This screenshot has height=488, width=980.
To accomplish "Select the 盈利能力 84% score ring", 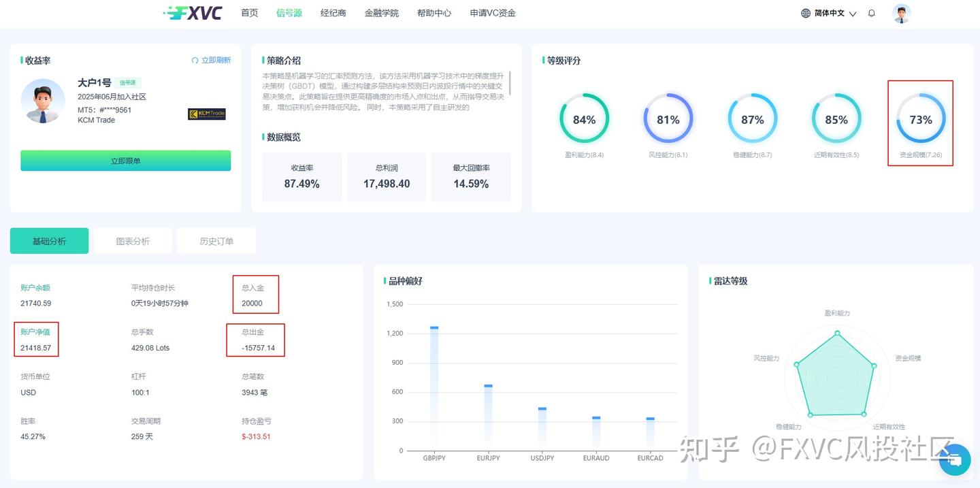I will 584,119.
